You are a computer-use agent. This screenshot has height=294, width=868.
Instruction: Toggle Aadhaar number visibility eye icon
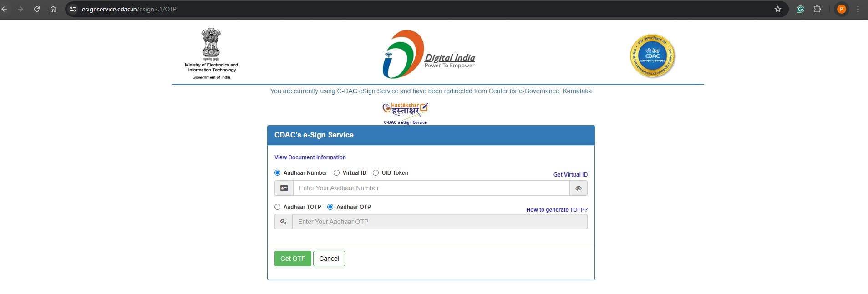point(578,188)
